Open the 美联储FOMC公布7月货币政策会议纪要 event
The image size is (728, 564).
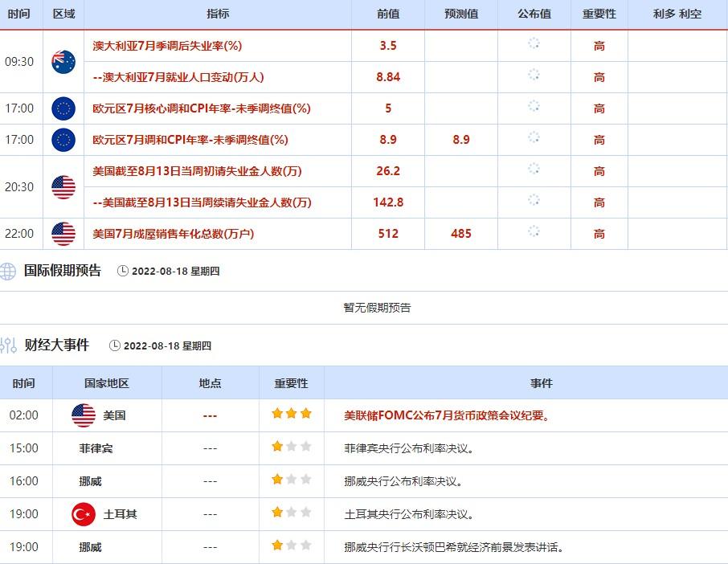pos(446,415)
